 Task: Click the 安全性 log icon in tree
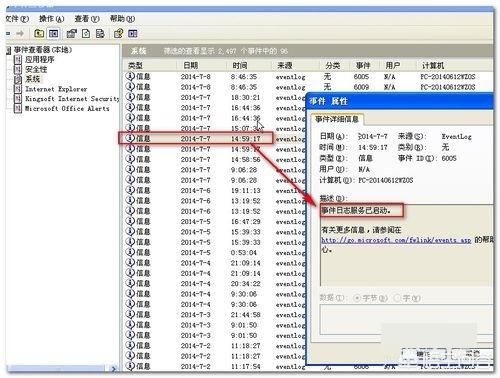click(x=18, y=69)
